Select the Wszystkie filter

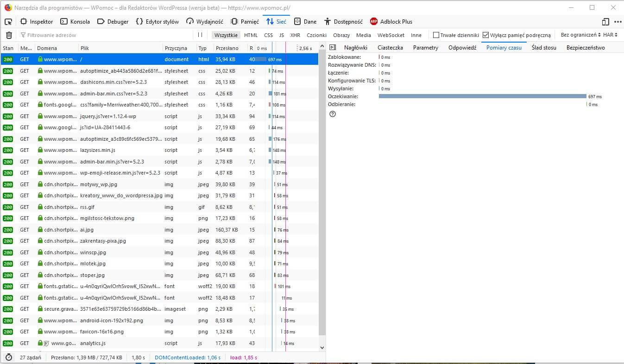[x=226, y=35]
